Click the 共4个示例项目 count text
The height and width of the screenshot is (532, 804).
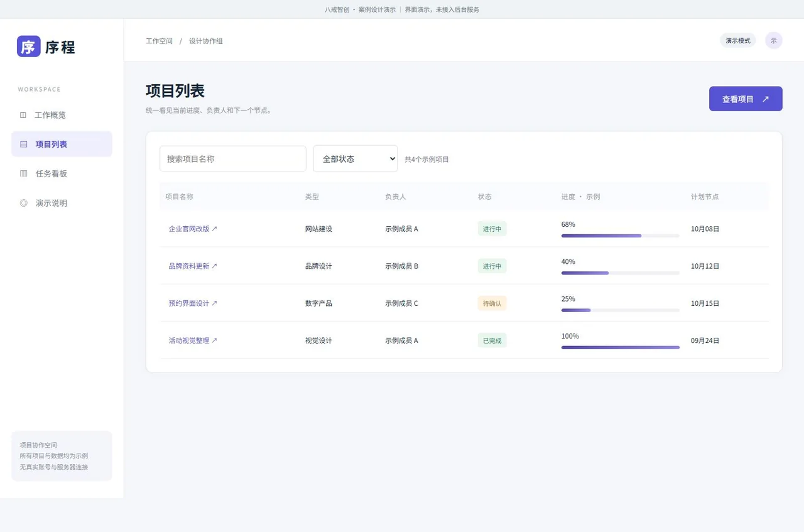(x=426, y=160)
